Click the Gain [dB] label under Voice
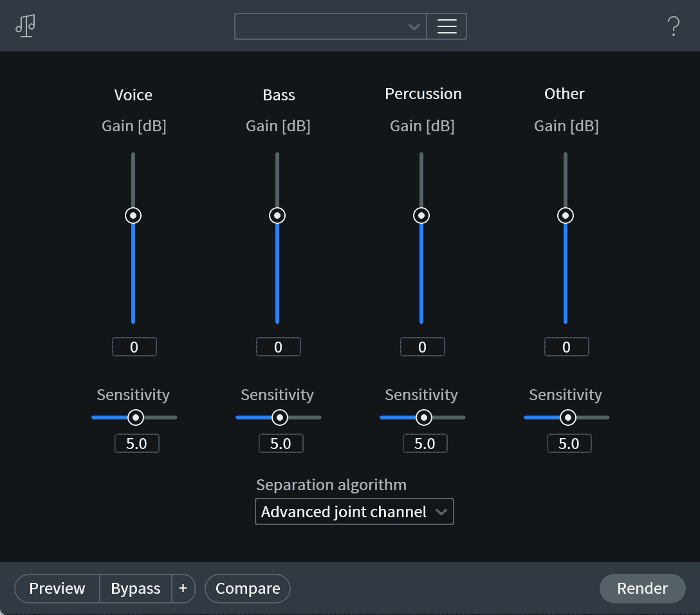700x615 pixels. click(134, 126)
